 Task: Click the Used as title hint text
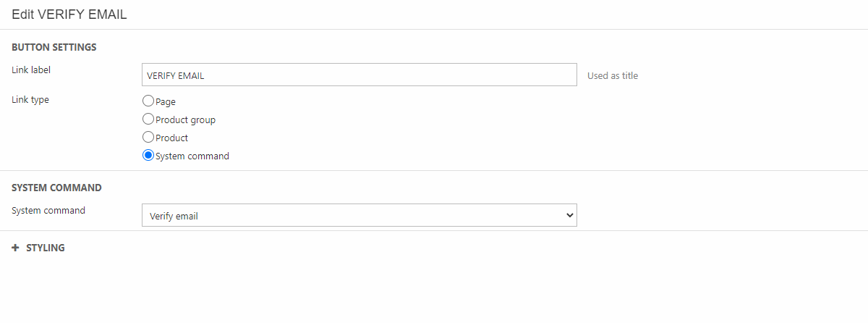613,75
